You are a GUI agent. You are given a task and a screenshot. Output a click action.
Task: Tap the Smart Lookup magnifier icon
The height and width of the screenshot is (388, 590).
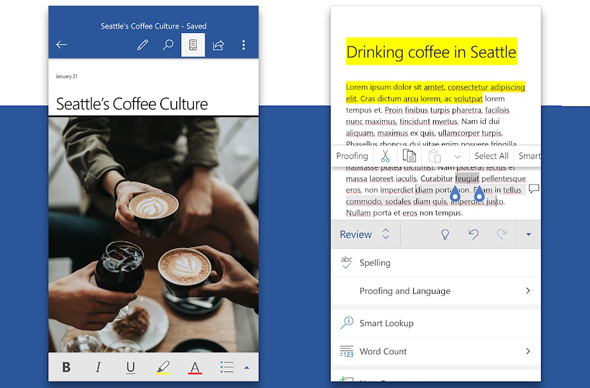(x=347, y=323)
